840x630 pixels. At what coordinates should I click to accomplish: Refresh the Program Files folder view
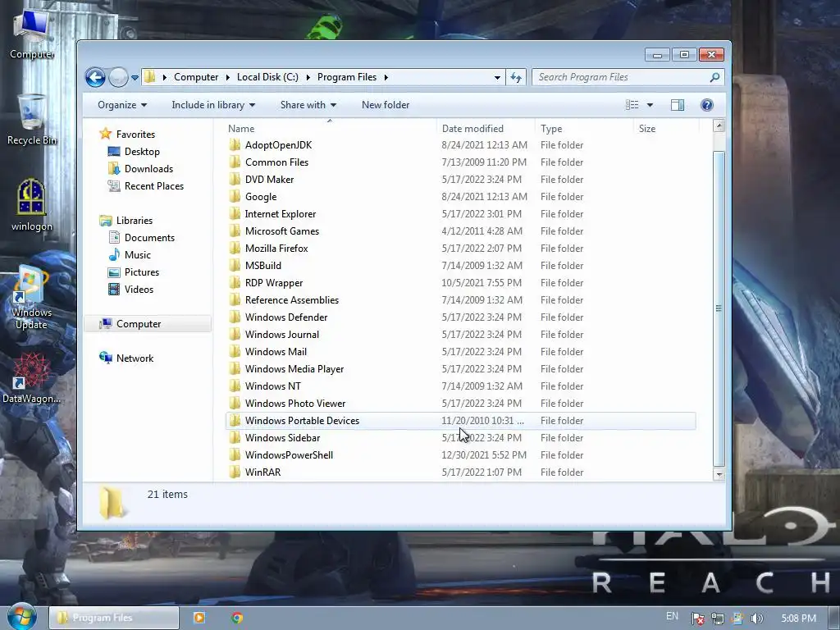click(516, 78)
